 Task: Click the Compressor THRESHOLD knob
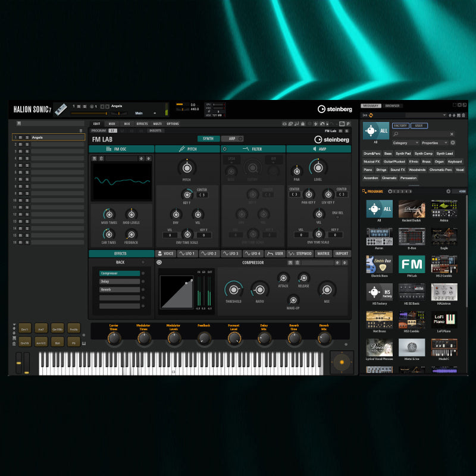[233, 290]
